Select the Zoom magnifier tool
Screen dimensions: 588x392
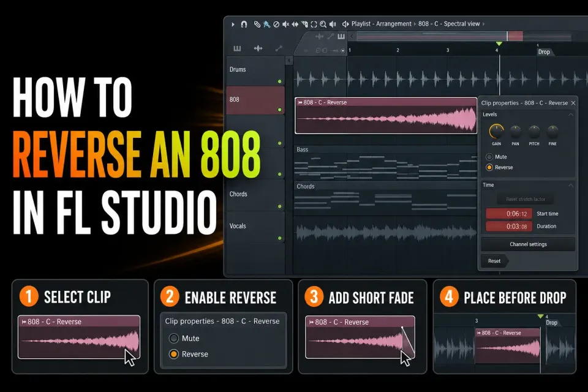click(x=323, y=24)
